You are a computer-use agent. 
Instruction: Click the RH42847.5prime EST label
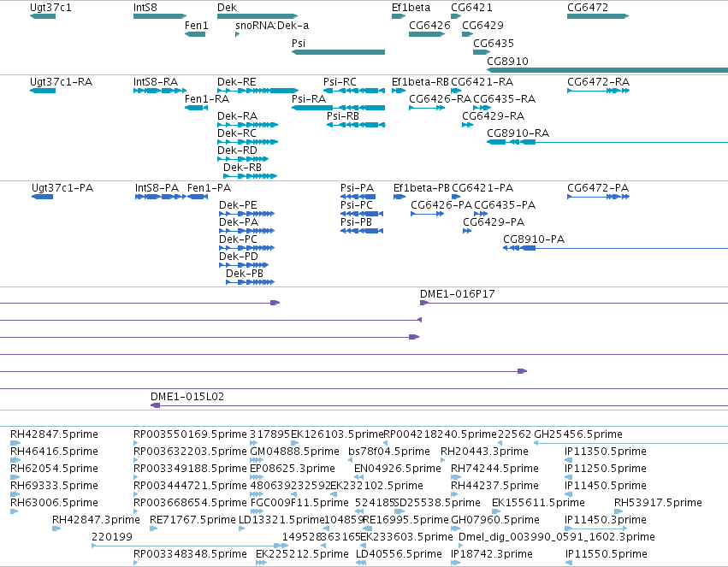click(54, 434)
